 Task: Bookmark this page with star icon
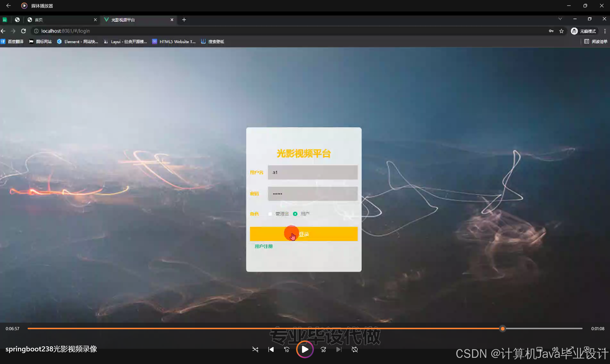click(561, 31)
